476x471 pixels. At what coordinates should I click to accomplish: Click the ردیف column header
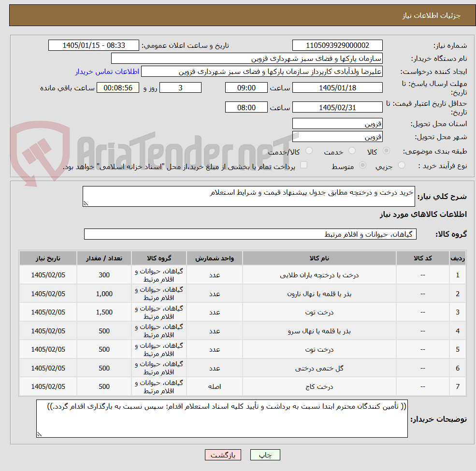tap(458, 258)
